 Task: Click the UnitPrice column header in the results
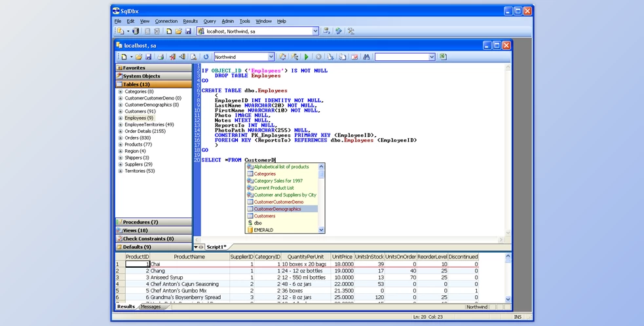343,257
